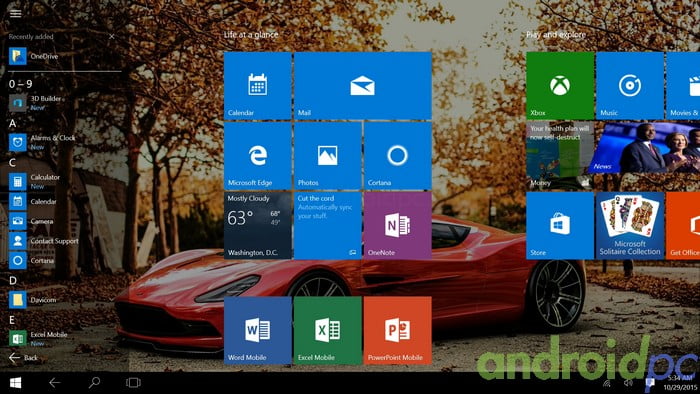700x394 pixels.
Task: Select the letter D group header
Action: click(x=12, y=280)
